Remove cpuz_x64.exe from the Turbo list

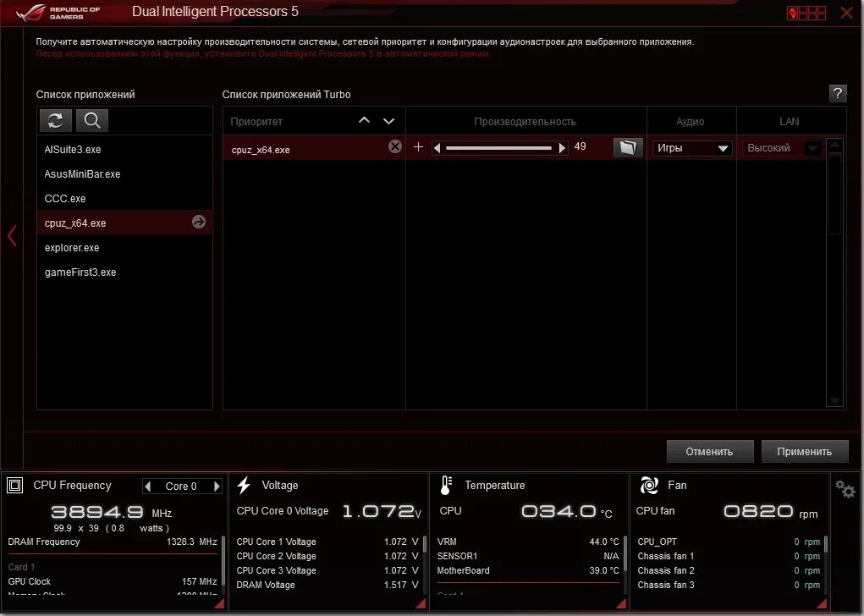click(x=394, y=146)
